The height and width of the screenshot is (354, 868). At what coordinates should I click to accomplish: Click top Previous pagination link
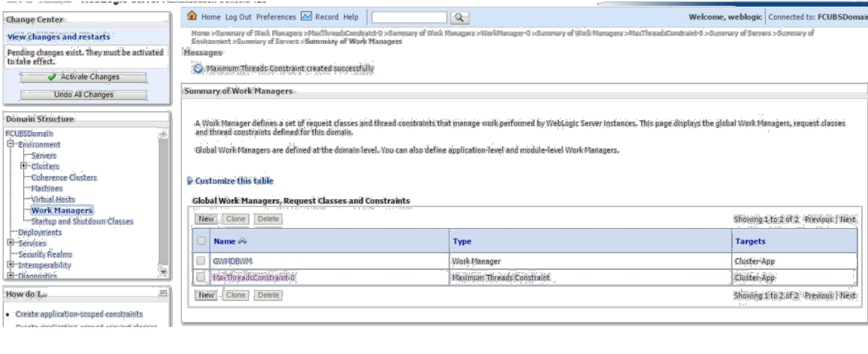pos(819,219)
